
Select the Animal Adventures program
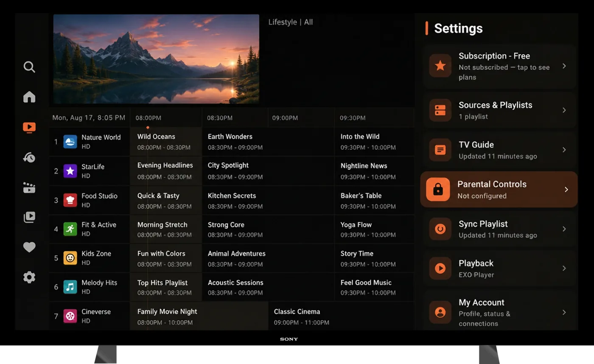click(x=268, y=258)
